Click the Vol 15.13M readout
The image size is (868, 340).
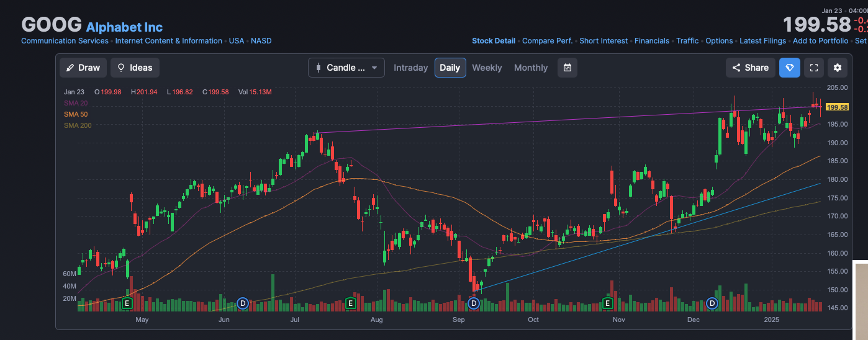pyautogui.click(x=255, y=92)
